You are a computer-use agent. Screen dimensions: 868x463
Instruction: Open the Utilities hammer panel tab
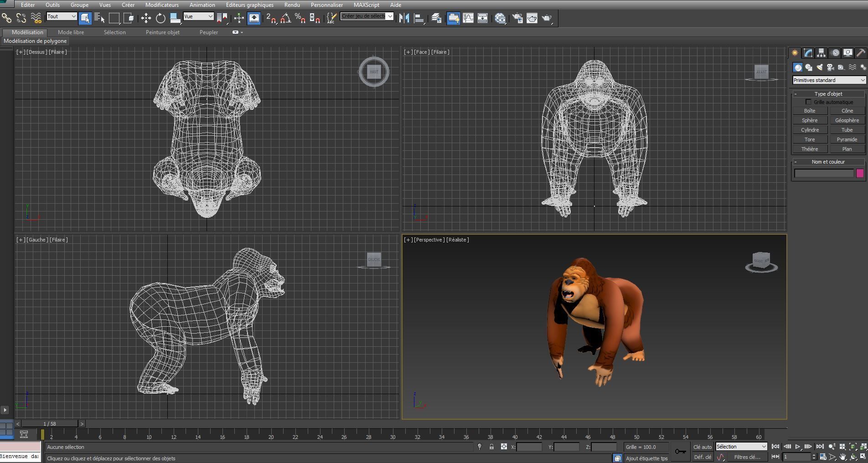pos(861,53)
